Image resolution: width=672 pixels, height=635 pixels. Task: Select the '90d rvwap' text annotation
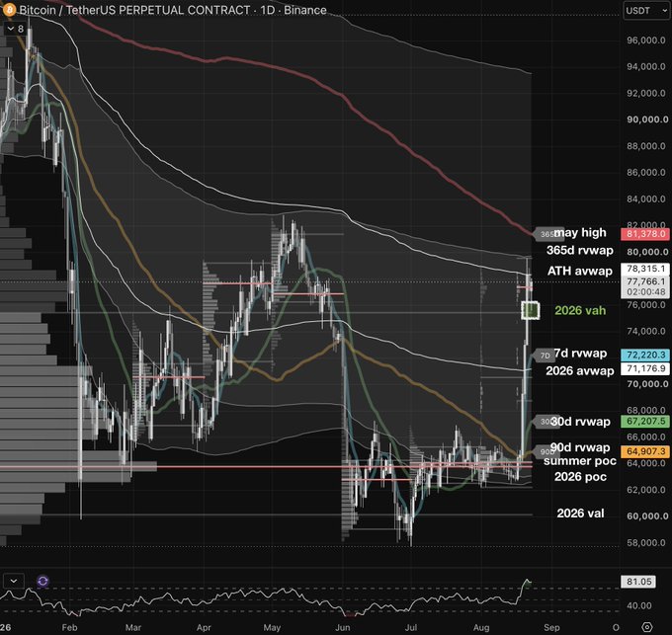click(580, 447)
